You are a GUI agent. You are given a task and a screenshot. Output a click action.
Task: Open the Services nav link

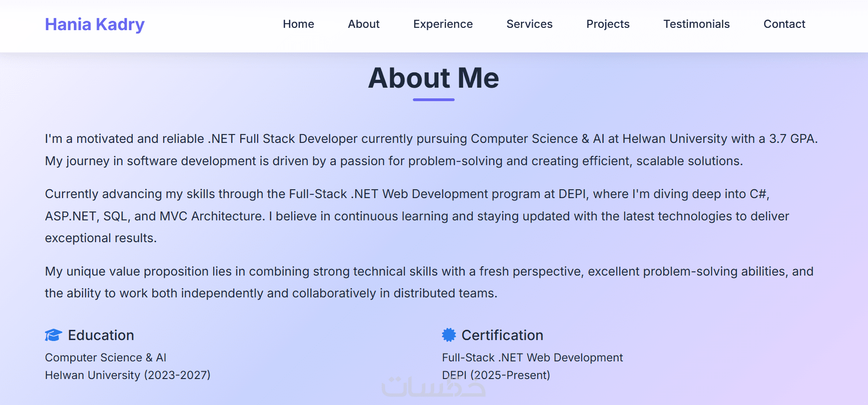point(529,24)
